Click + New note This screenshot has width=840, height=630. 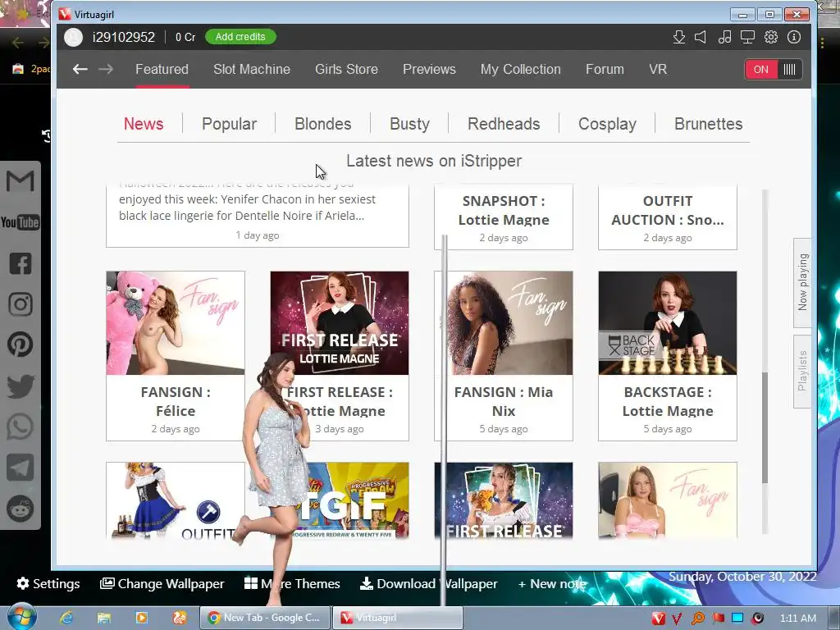coord(552,583)
